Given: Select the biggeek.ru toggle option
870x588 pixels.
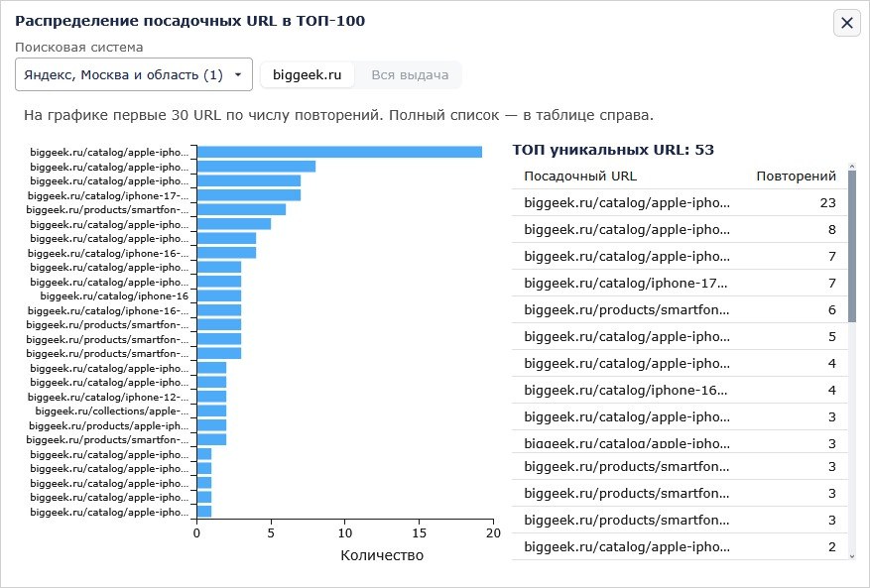Looking at the screenshot, I should click(x=307, y=75).
